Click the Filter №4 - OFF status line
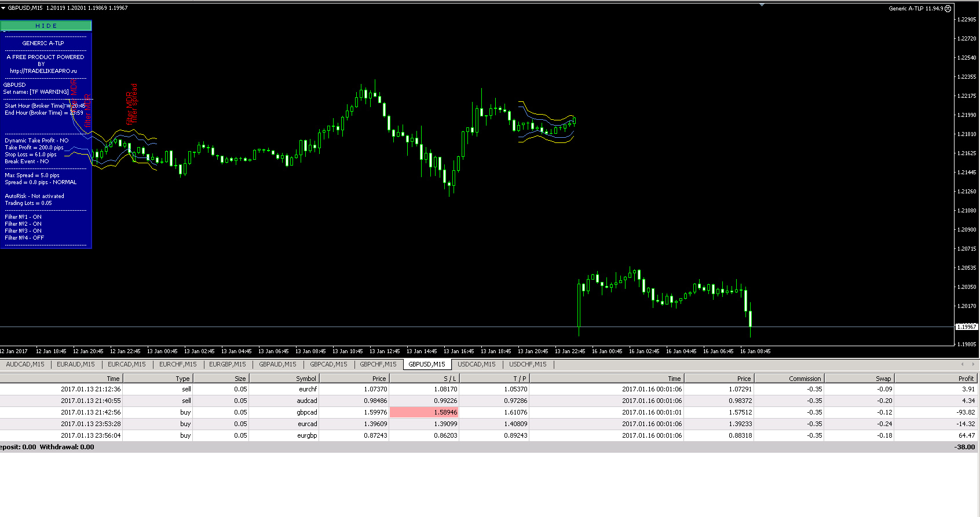The image size is (980, 517). pyautogui.click(x=24, y=237)
